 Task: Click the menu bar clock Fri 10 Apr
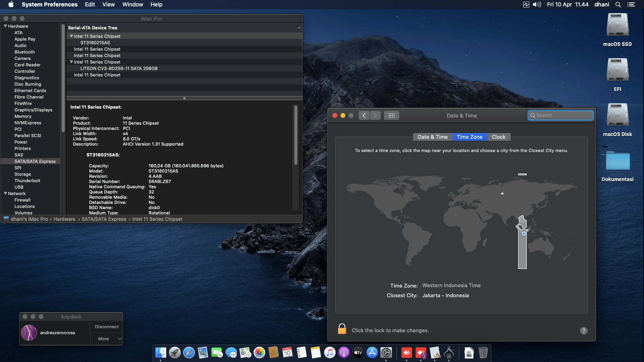tap(568, 4)
